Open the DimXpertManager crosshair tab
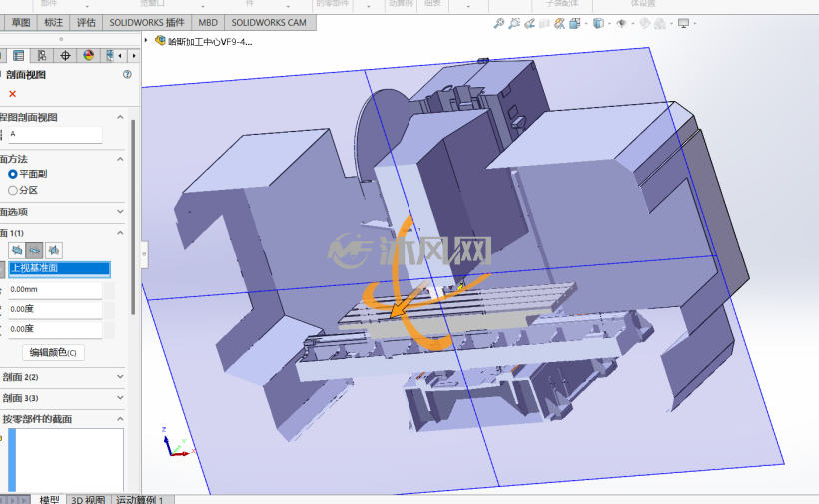819x504 pixels. (x=65, y=55)
